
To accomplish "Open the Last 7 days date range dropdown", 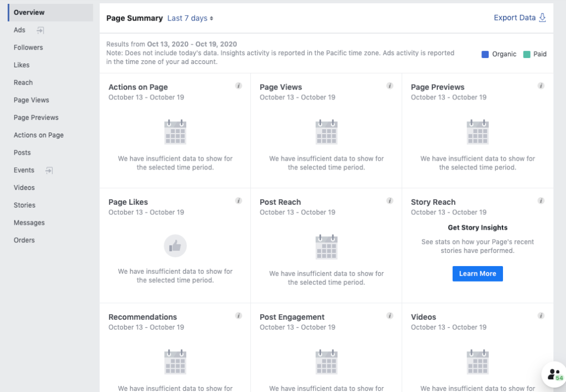I will [190, 18].
